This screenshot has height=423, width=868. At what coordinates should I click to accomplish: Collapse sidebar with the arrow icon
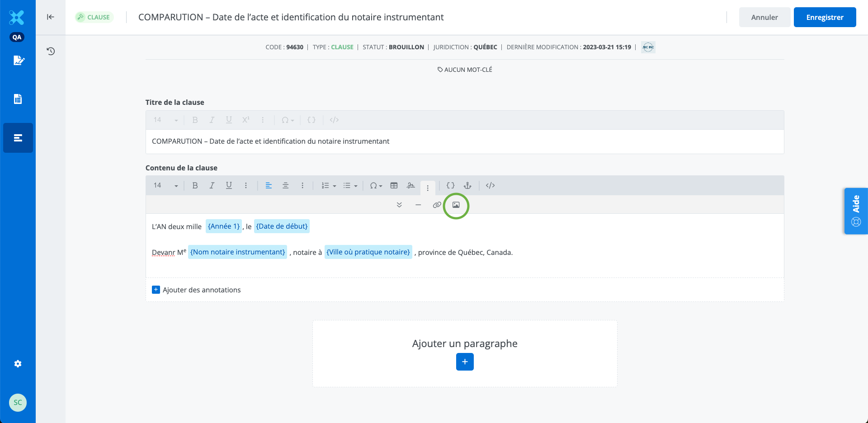click(x=51, y=17)
